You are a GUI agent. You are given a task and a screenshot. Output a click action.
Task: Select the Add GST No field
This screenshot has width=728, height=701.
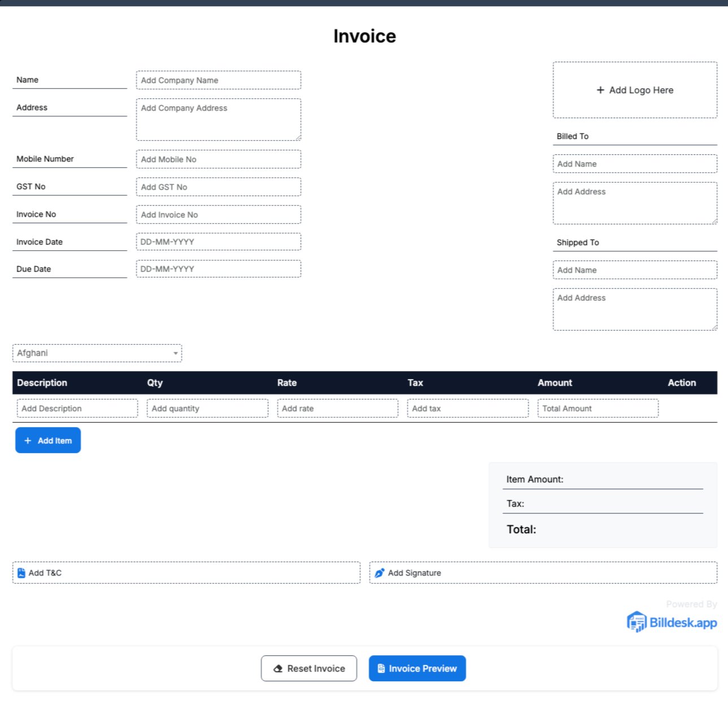tap(219, 187)
